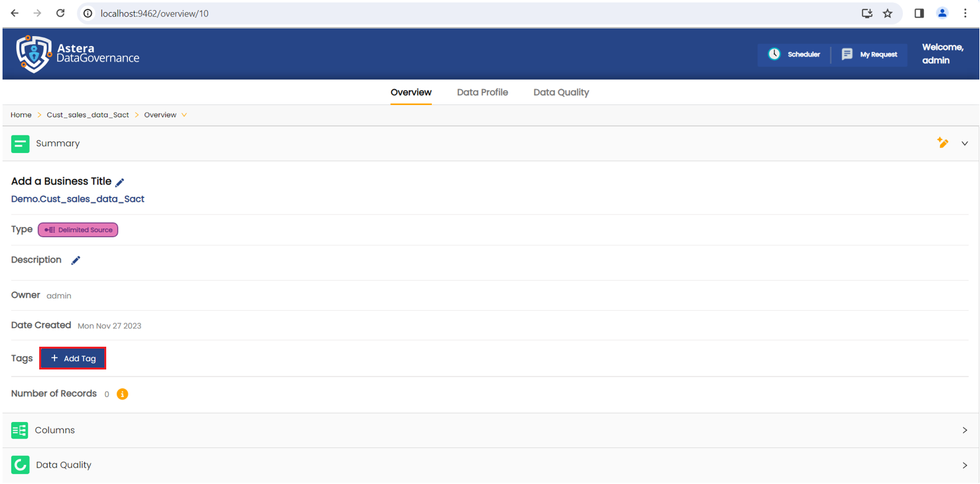Edit the Description with pencil icon
The image size is (980, 484).
tap(76, 260)
